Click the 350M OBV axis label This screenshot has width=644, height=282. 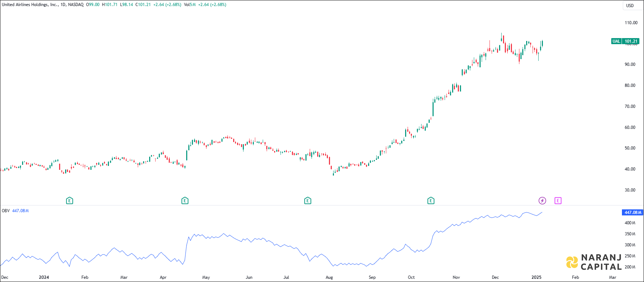630,234
